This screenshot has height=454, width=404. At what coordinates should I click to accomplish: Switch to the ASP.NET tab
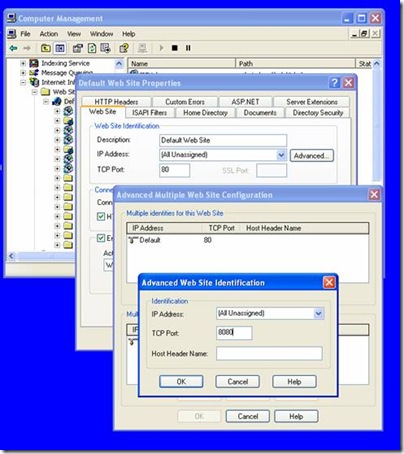[x=245, y=102]
